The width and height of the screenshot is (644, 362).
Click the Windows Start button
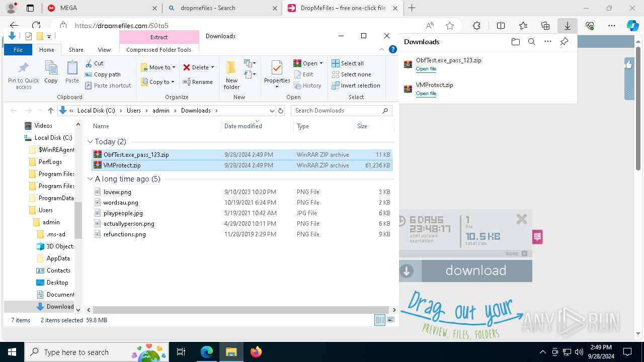pos(12,352)
